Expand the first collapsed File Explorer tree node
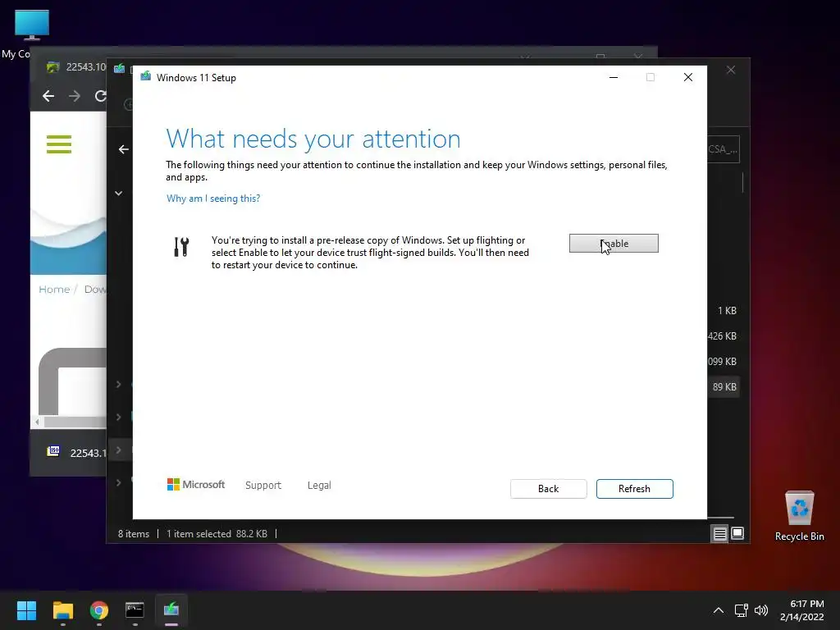The height and width of the screenshot is (630, 840). pyautogui.click(x=118, y=384)
